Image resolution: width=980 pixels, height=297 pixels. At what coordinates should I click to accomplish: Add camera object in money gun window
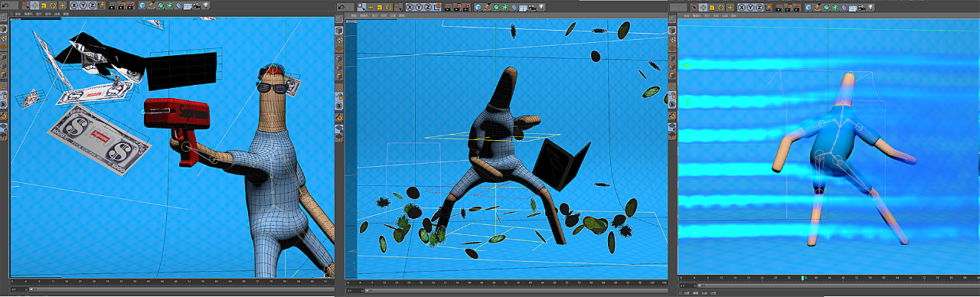[196, 5]
